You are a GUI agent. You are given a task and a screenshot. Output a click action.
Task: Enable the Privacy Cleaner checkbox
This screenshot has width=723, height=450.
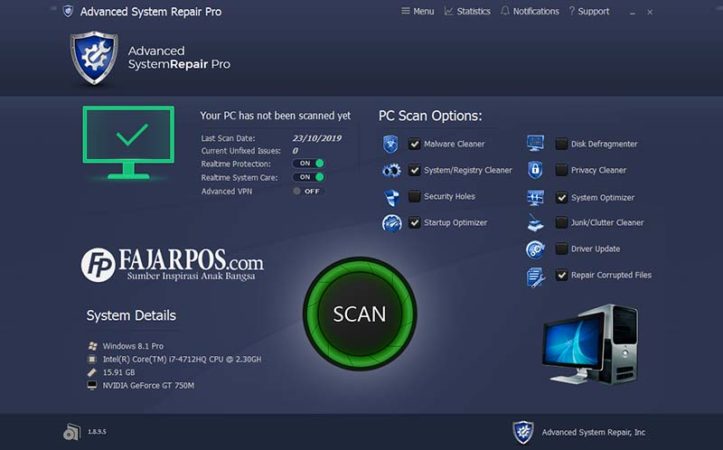(561, 170)
